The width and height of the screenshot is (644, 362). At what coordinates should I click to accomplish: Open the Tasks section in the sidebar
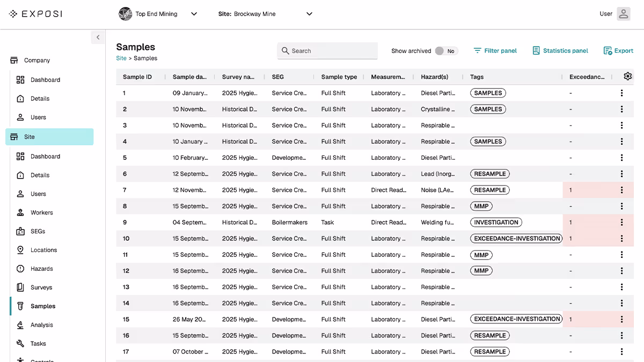(x=39, y=344)
